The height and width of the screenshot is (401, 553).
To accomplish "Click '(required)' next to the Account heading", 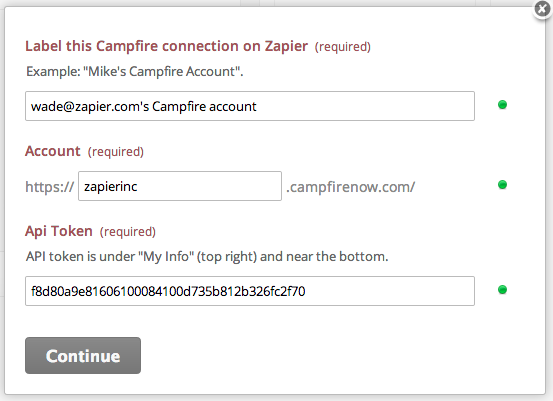I will pos(116,152).
